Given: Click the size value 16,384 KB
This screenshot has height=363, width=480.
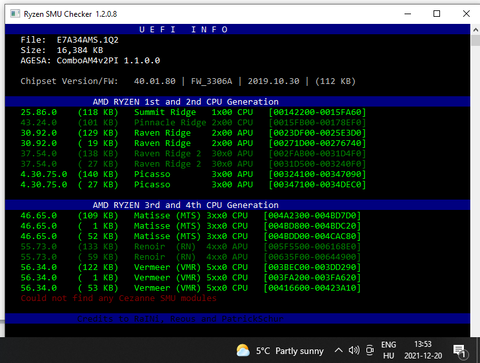Looking at the screenshot, I should [x=80, y=50].
